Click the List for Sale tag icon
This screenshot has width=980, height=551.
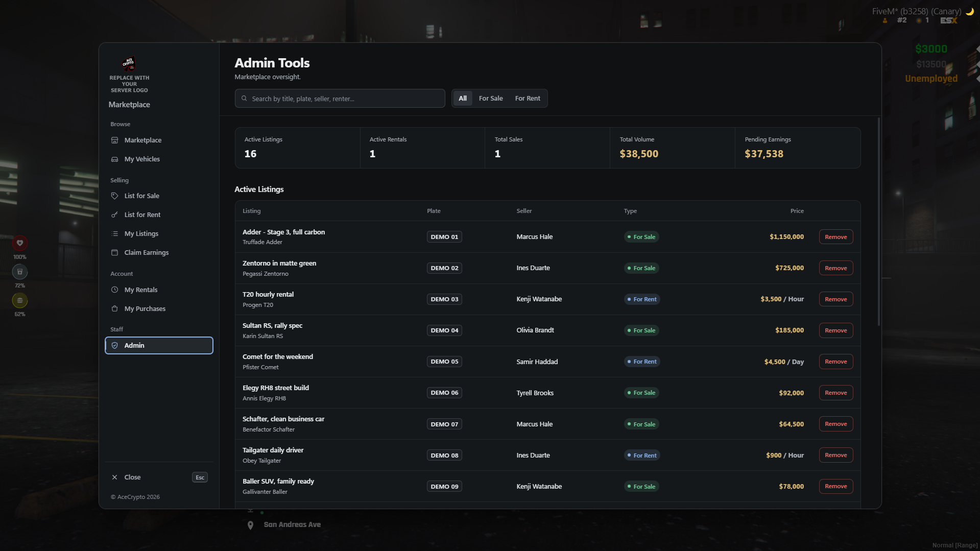pyautogui.click(x=114, y=196)
